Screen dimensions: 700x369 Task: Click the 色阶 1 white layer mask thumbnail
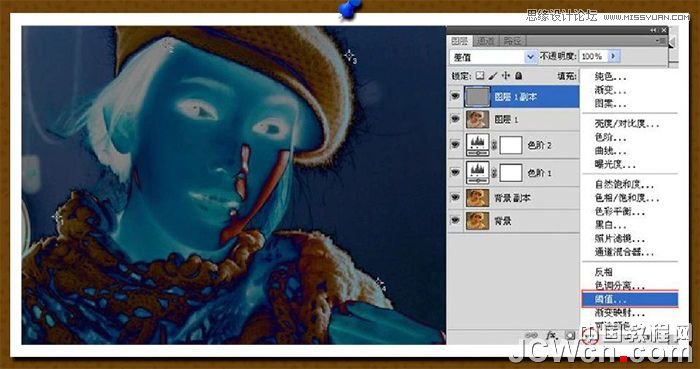pos(511,173)
